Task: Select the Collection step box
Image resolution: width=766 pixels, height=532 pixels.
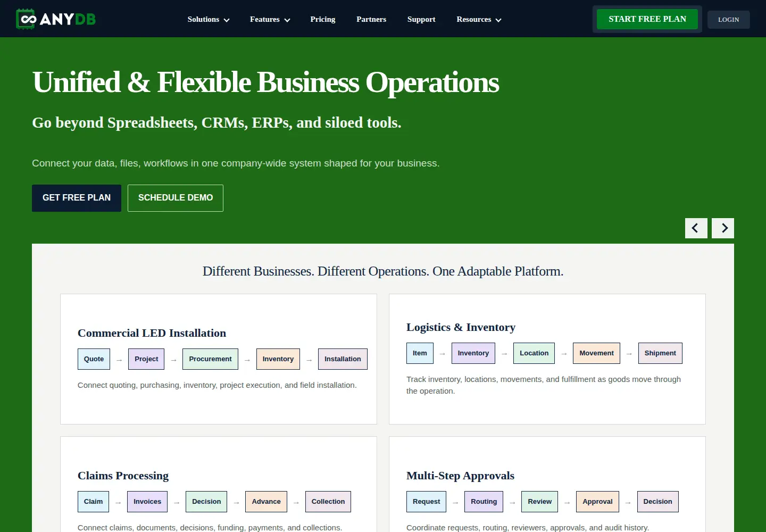Action: click(328, 502)
